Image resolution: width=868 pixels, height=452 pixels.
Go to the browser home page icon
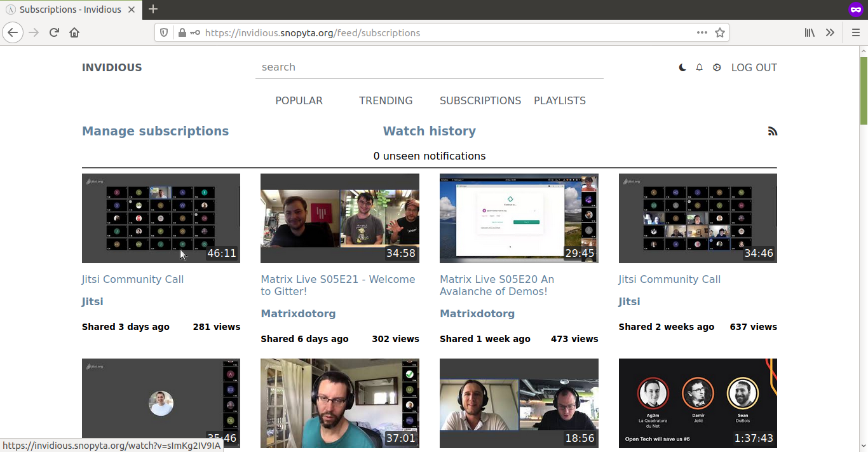coord(74,32)
